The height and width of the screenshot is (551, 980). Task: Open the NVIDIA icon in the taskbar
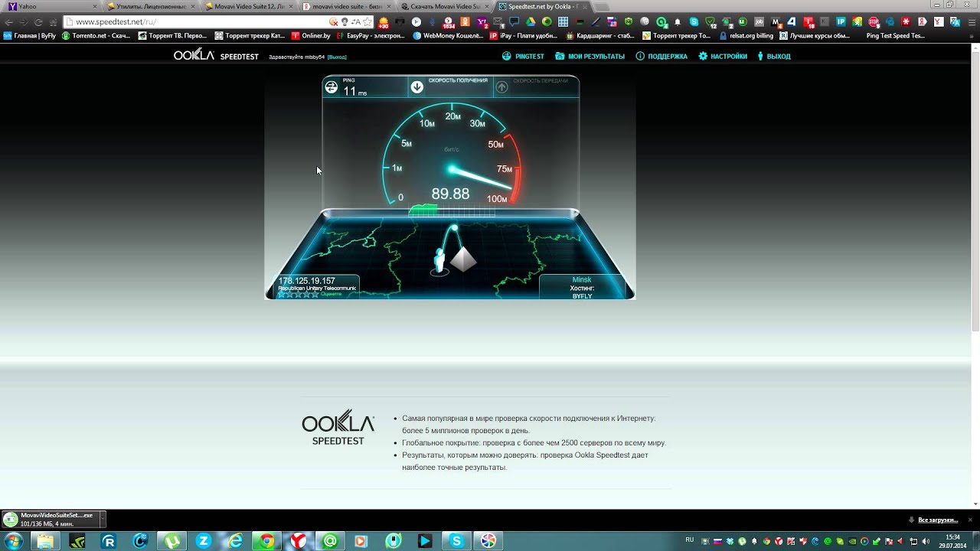coord(77,541)
